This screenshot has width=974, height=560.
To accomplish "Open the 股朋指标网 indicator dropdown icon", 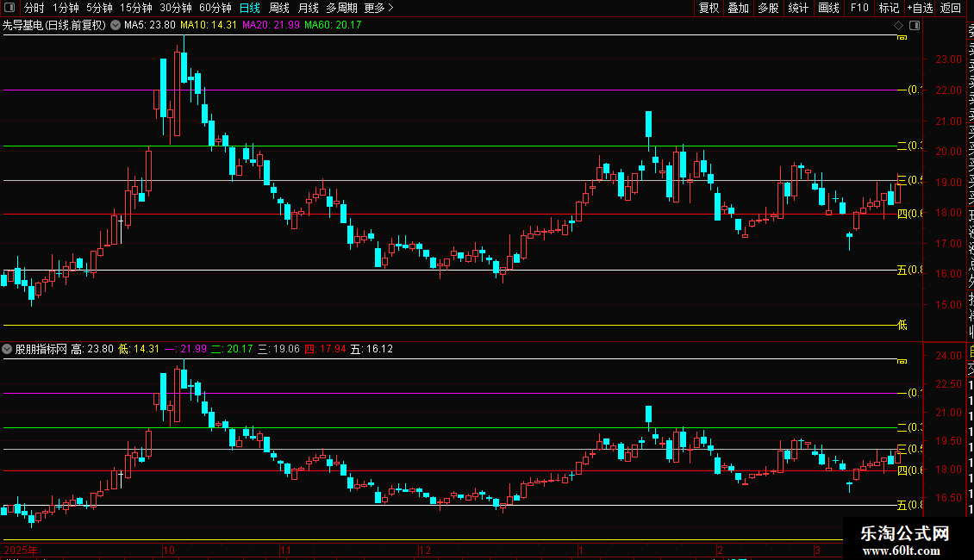I will pyautogui.click(x=7, y=349).
